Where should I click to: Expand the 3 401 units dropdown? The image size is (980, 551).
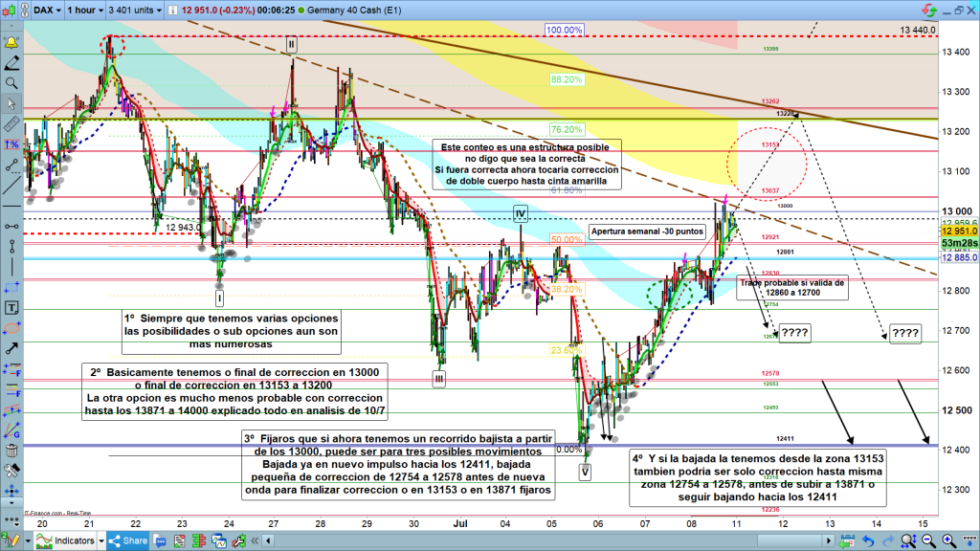click(136, 11)
